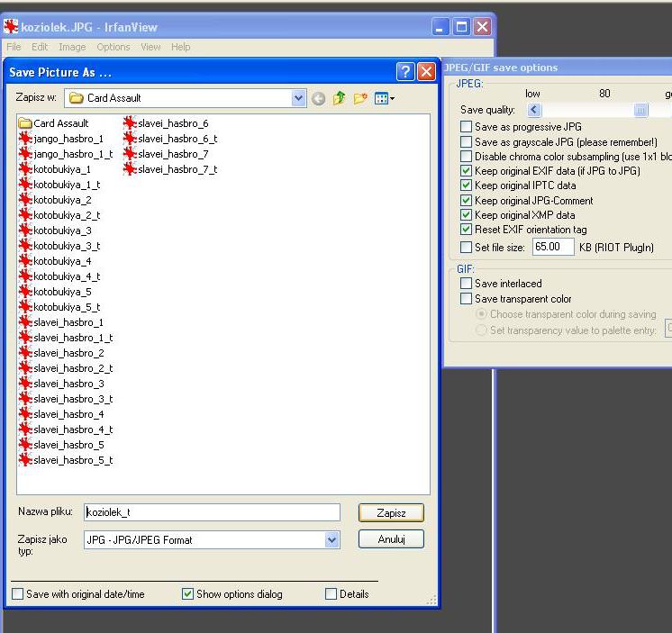Image resolution: width=672 pixels, height=633 pixels.
Task: Uncheck Reset EXIF orientation tag
Action: (466, 230)
